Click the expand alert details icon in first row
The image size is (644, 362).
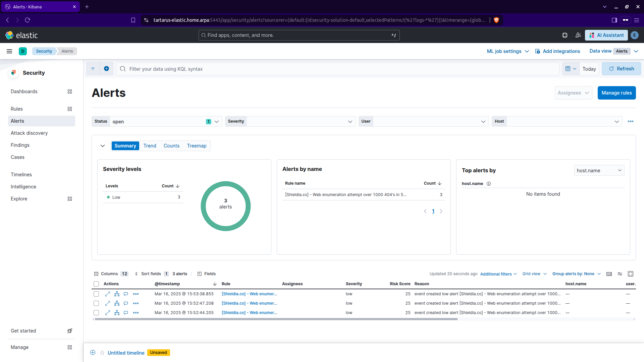(x=107, y=294)
